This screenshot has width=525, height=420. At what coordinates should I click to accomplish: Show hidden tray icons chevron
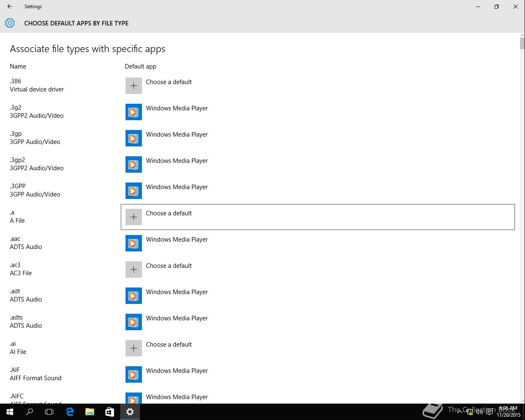[460, 412]
